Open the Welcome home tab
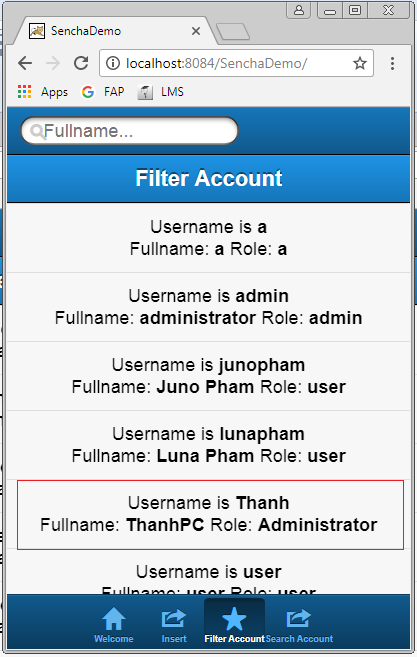The width and height of the screenshot is (417, 657). 114,625
